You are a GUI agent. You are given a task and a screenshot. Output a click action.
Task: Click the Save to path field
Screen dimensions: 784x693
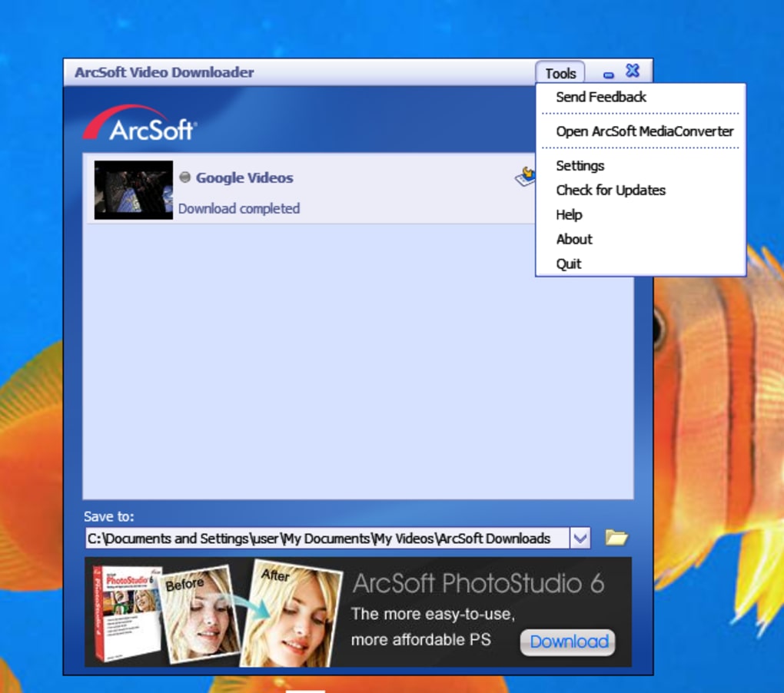327,538
